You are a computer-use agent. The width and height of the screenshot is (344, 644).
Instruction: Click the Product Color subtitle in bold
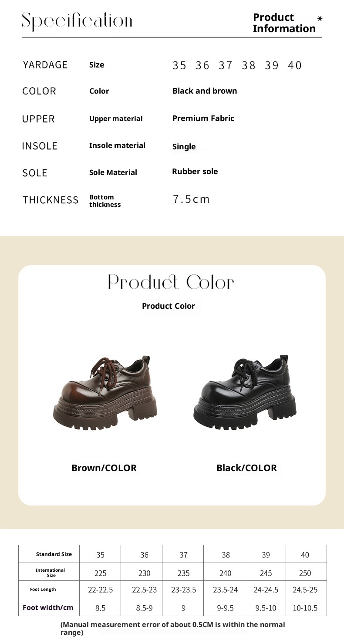tap(169, 306)
